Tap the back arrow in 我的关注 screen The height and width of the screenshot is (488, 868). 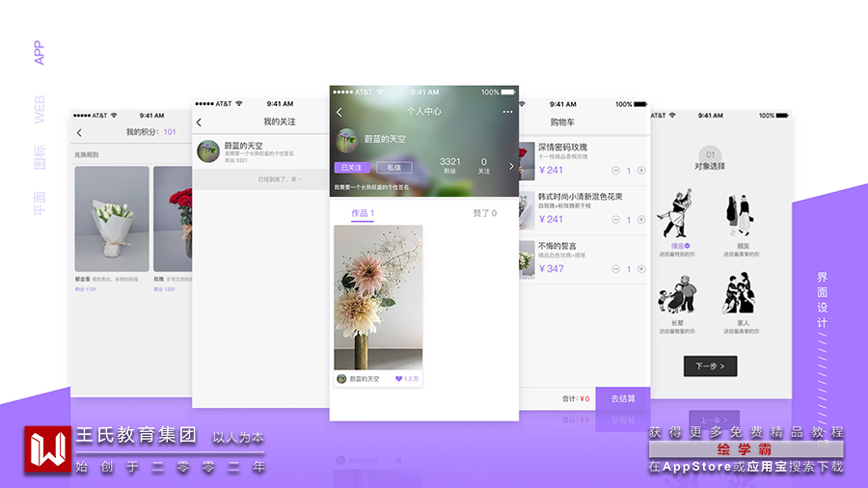pyautogui.click(x=200, y=122)
